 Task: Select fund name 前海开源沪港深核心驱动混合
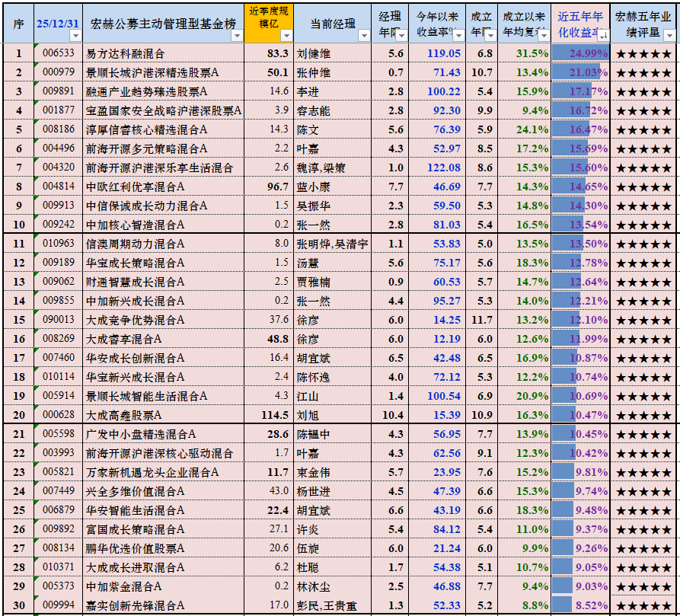tap(160, 455)
